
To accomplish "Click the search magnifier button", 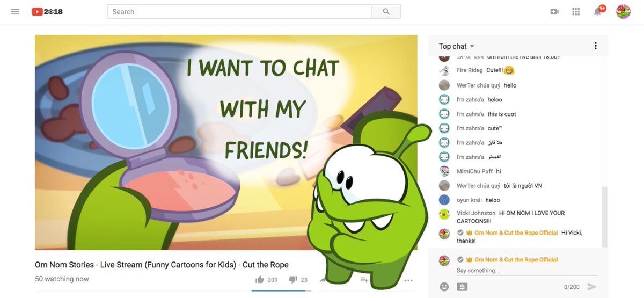I will tap(386, 12).
